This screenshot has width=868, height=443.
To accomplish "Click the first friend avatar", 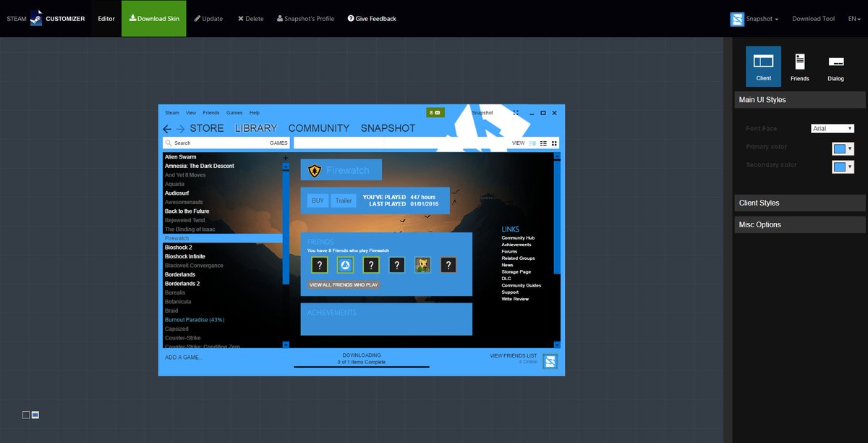I will click(x=320, y=265).
